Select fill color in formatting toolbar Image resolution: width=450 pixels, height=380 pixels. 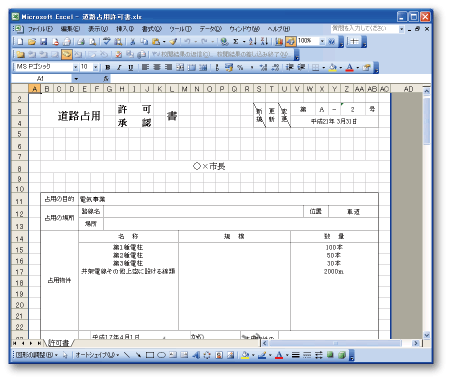point(332,67)
